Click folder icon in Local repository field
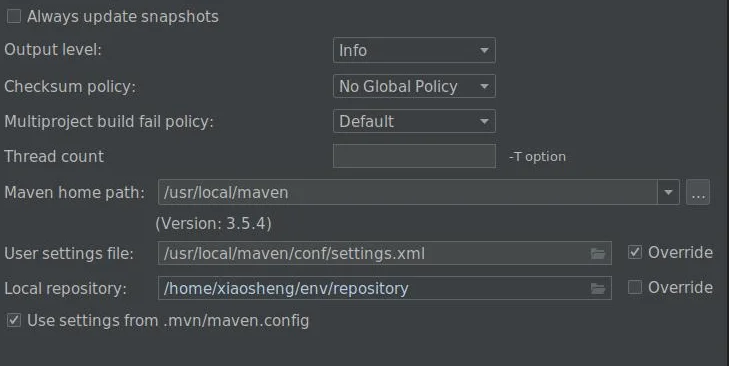729x366 pixels. 597,288
